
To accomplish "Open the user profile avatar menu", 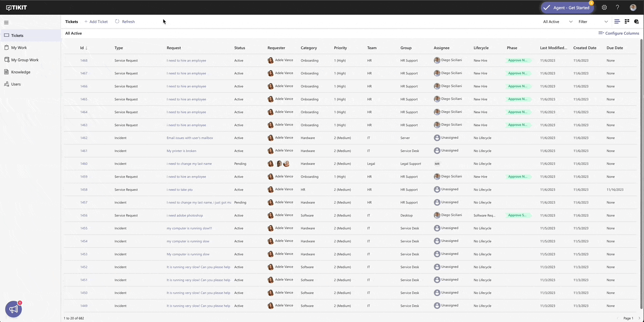I will (633, 8).
